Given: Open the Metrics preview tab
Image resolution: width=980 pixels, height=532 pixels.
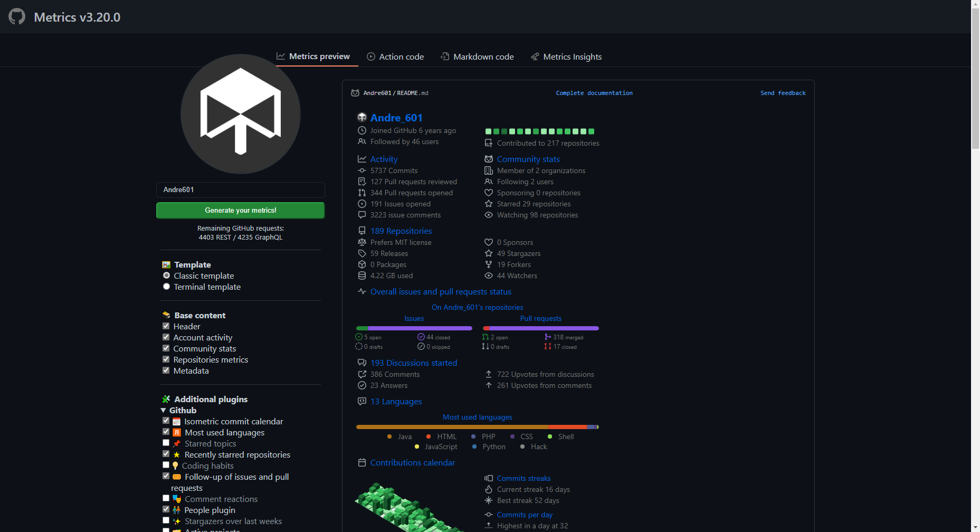Looking at the screenshot, I should (313, 56).
